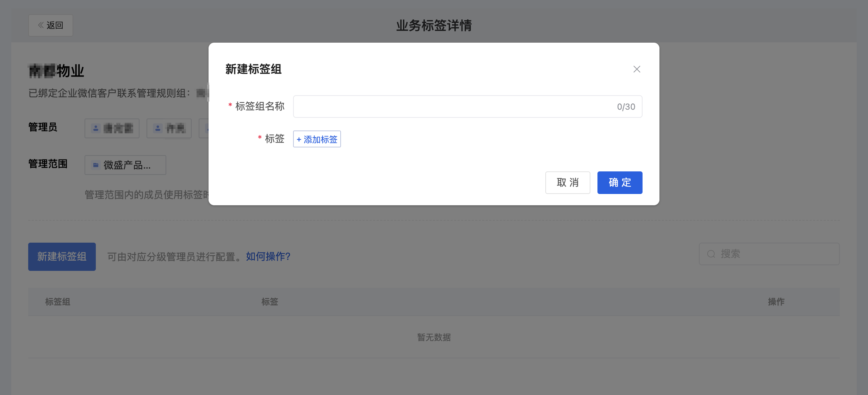
Task: Click the 操作 column header
Action: click(x=776, y=302)
